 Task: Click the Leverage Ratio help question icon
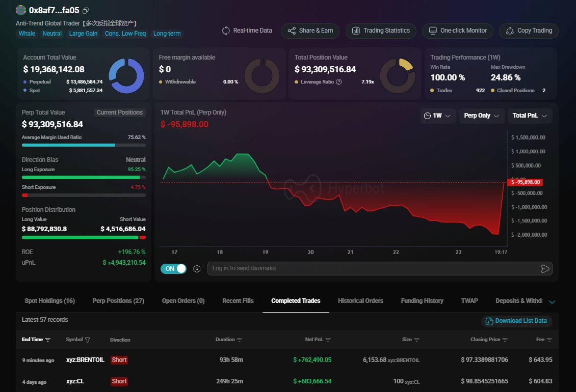[338, 82]
